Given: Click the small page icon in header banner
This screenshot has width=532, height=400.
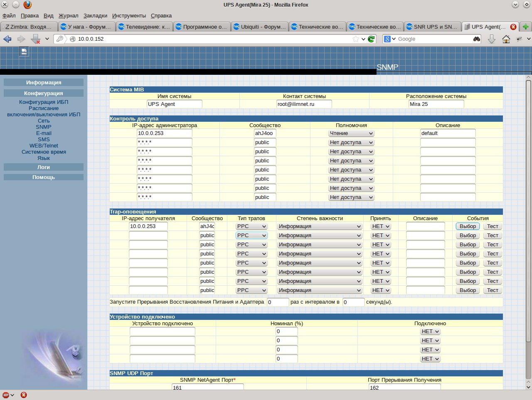Looking at the screenshot, I should (x=24, y=52).
